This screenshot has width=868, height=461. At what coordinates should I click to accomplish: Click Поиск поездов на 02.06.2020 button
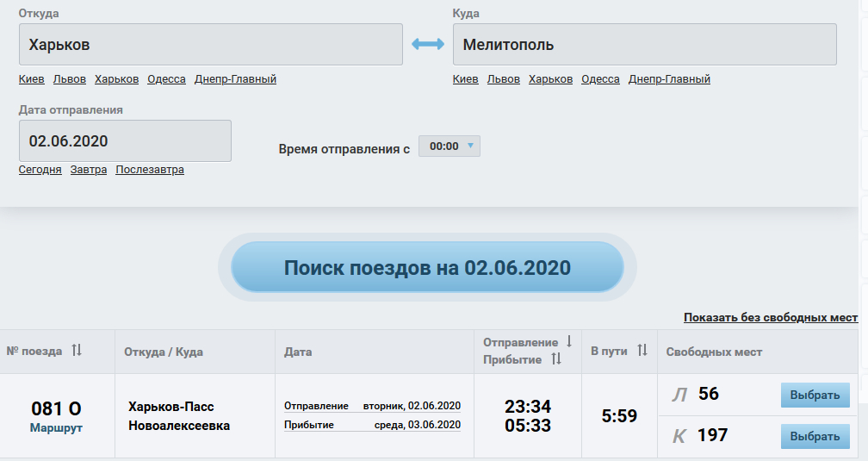coord(427,267)
